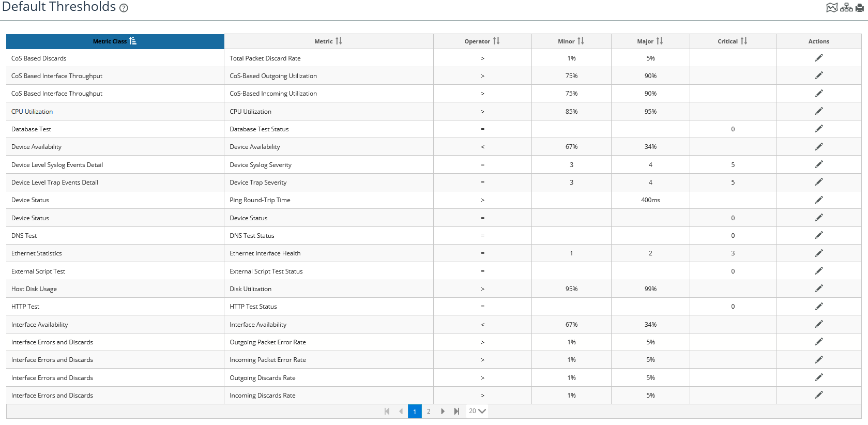Open the map view icon
Image resolution: width=868 pixels, height=425 pixels.
tap(831, 8)
